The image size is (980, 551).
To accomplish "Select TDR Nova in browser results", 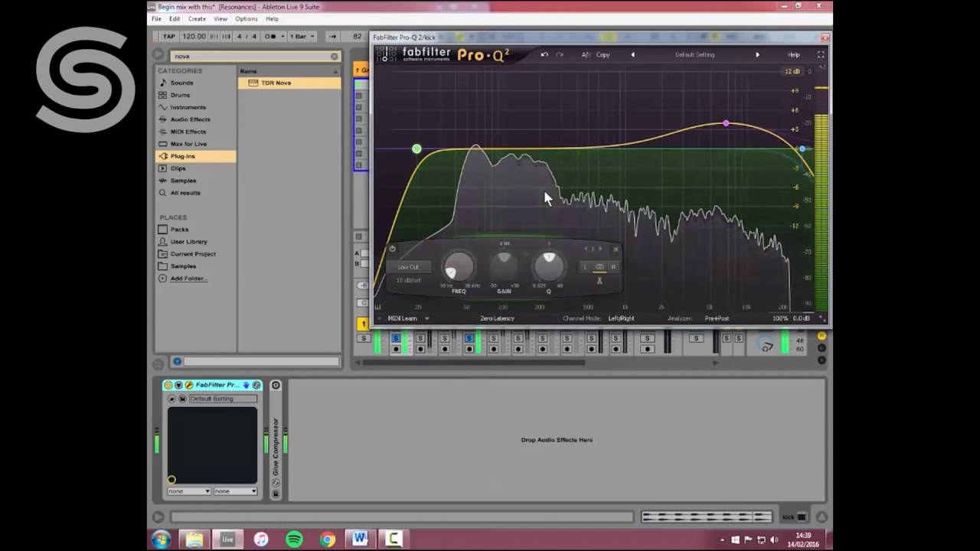I will 289,83.
